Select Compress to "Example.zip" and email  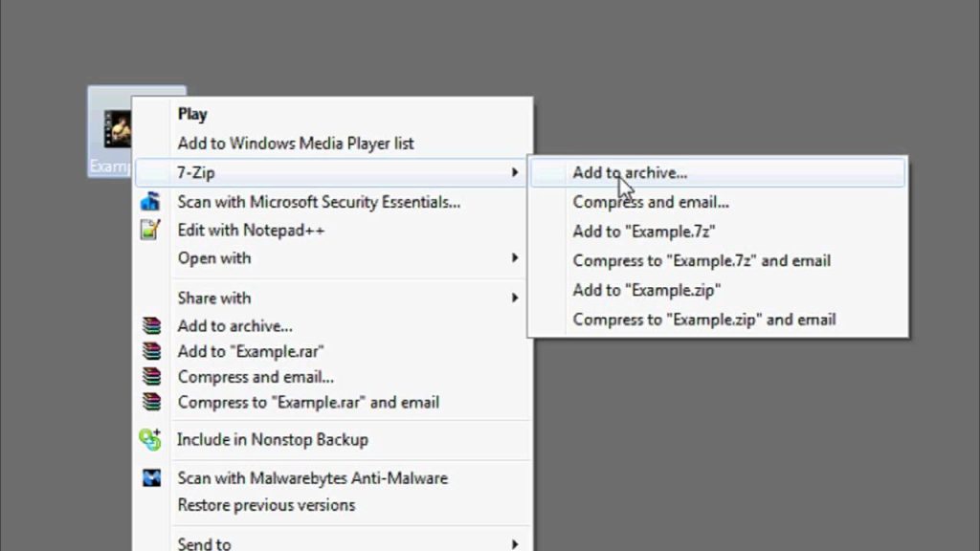click(x=718, y=320)
